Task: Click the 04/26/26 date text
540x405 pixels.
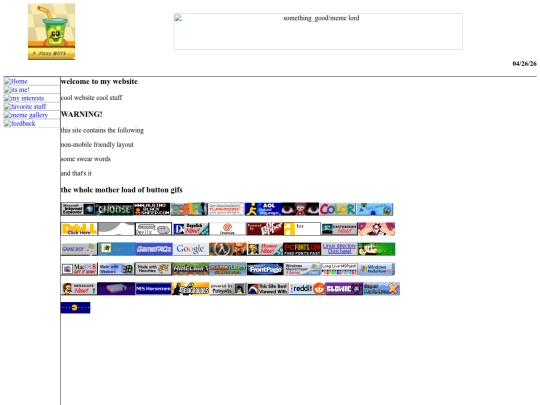Action: (x=524, y=63)
